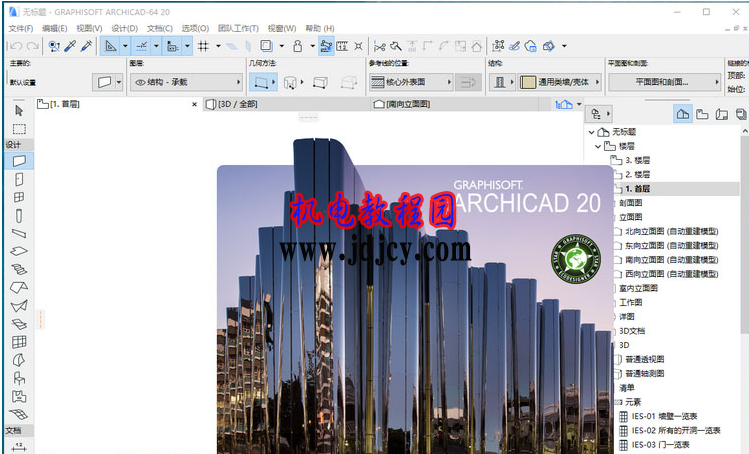Image resolution: width=749 pixels, height=454 pixels.
Task: Open Grid Snap options dropdown arrow
Action: click(x=218, y=46)
